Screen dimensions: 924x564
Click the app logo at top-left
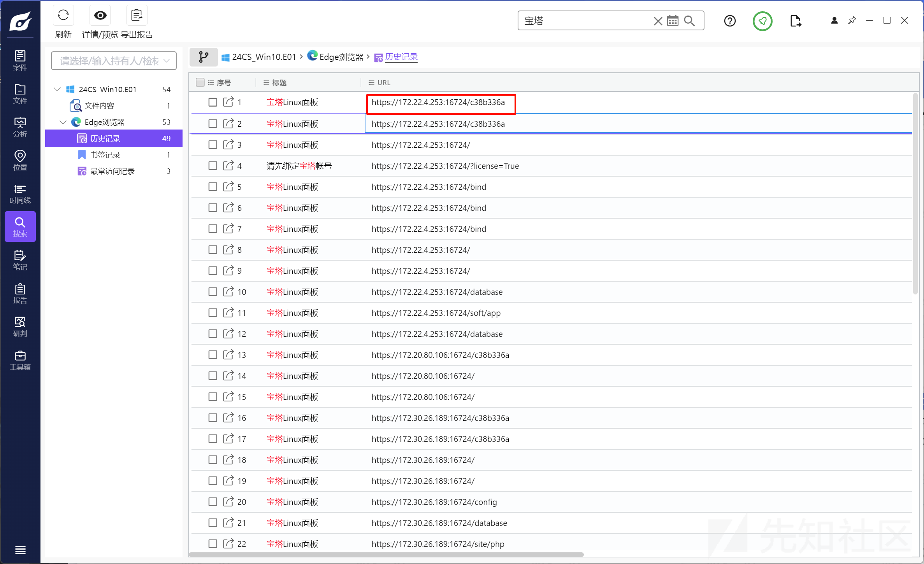pyautogui.click(x=20, y=21)
